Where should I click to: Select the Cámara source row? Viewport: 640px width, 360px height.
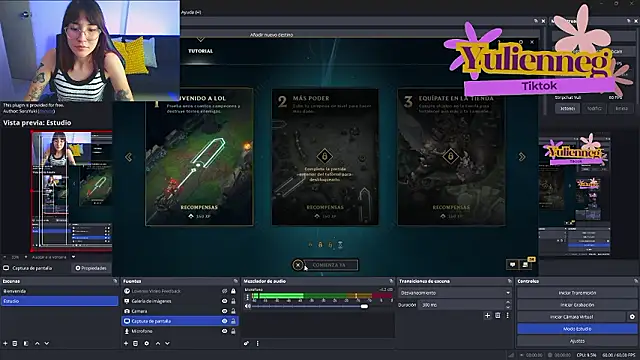(x=180, y=311)
